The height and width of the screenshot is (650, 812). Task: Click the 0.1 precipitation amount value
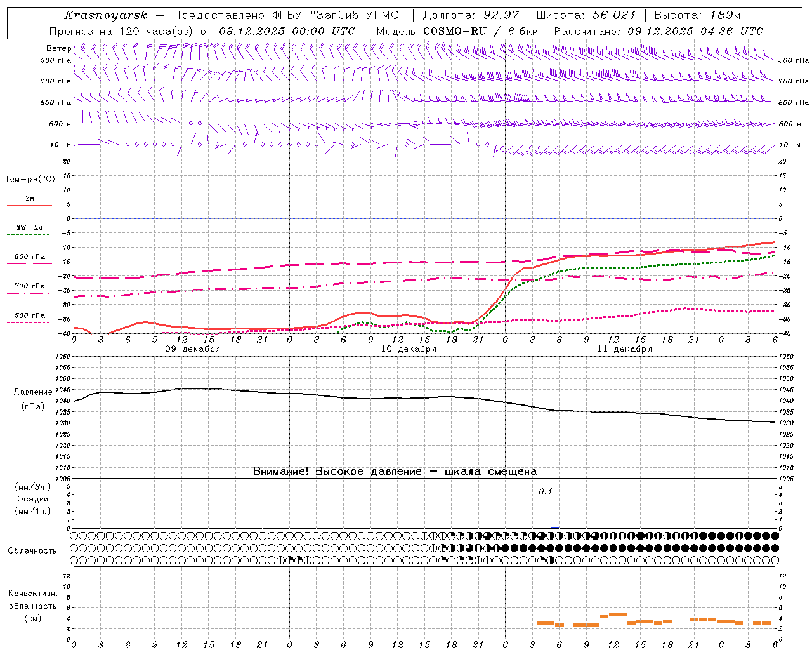(546, 492)
